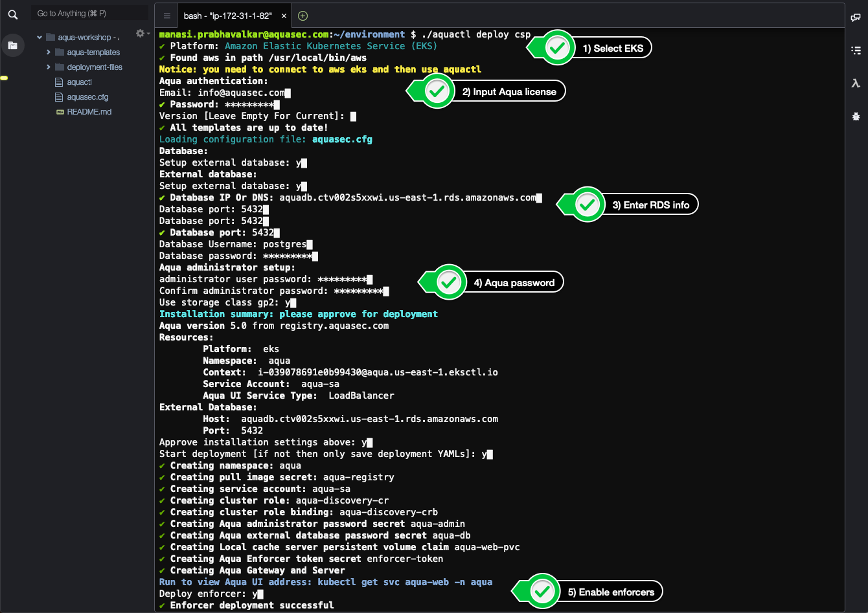Click 'Aqua version 5.0 from registry.aquasec.com' line
The width and height of the screenshot is (868, 613).
(274, 326)
